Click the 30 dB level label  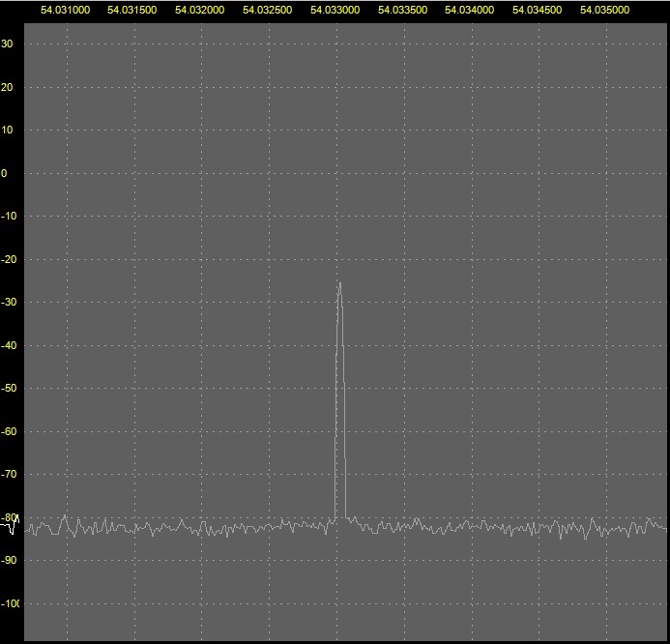[7, 44]
